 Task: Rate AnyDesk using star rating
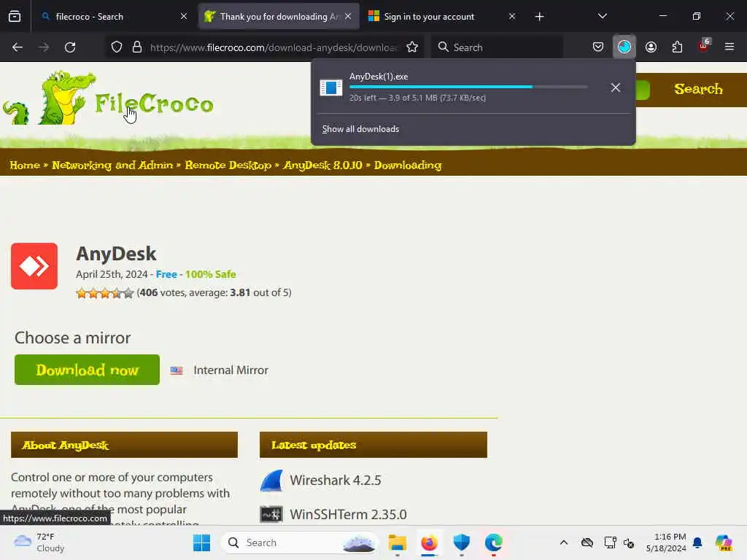tap(105, 293)
